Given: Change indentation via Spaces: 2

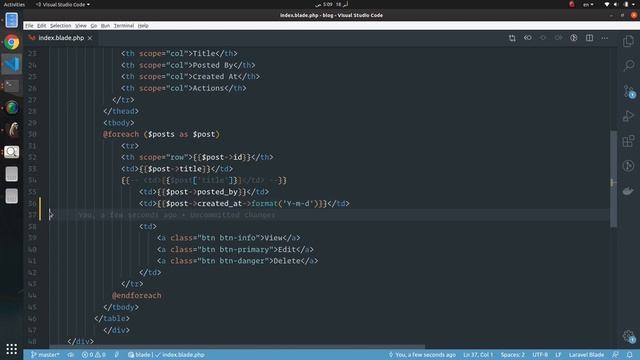Looking at the screenshot, I should pyautogui.click(x=513, y=355).
